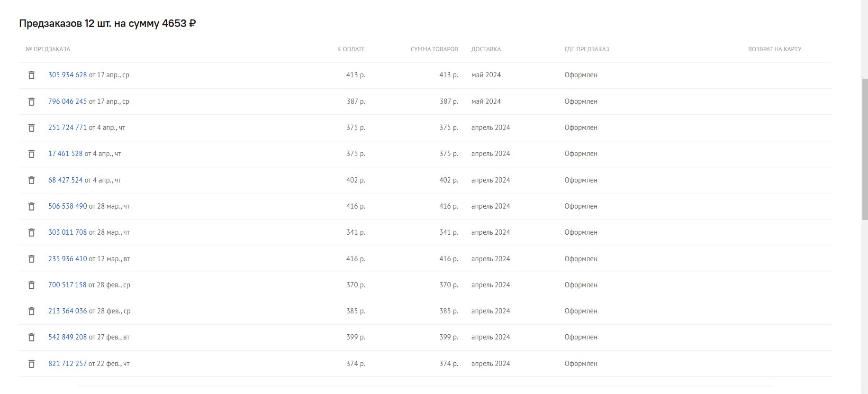The height and width of the screenshot is (394, 868).
Task: Delete preorder 700 517 158 with trash icon
Action: 31,285
